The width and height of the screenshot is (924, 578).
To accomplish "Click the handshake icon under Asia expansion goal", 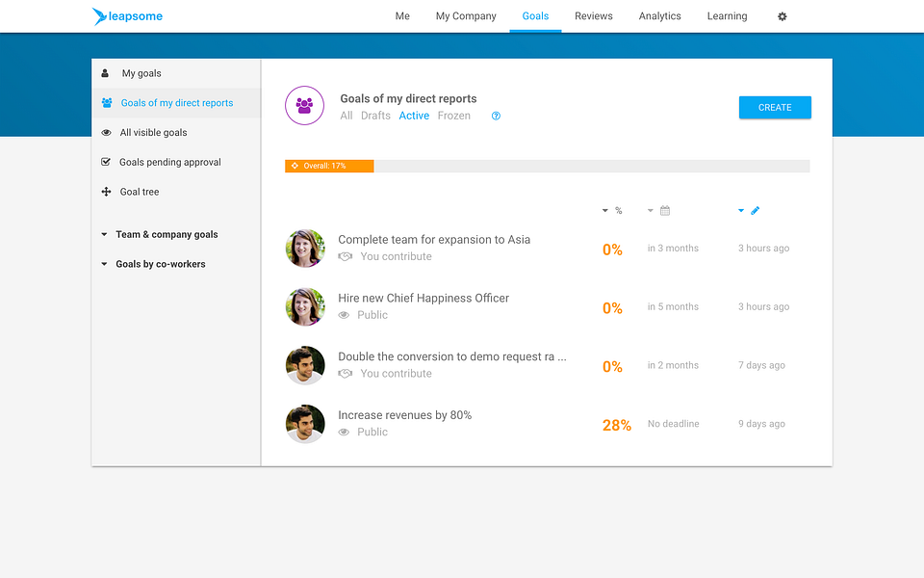I will pyautogui.click(x=346, y=256).
